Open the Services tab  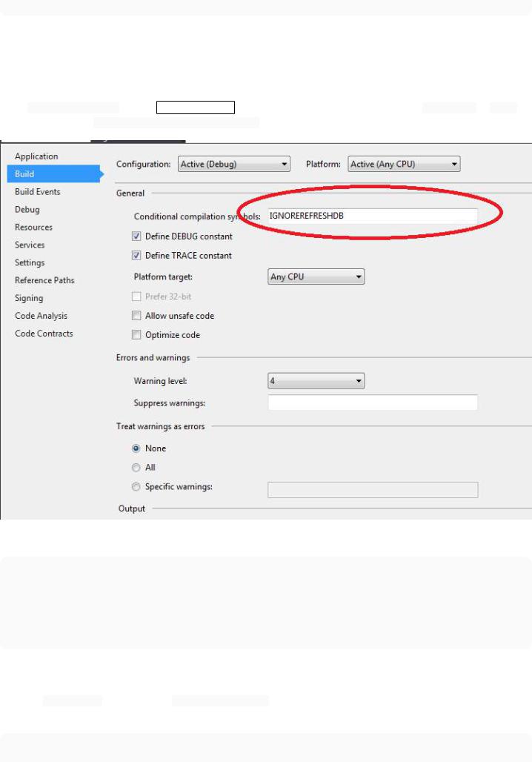tap(30, 245)
